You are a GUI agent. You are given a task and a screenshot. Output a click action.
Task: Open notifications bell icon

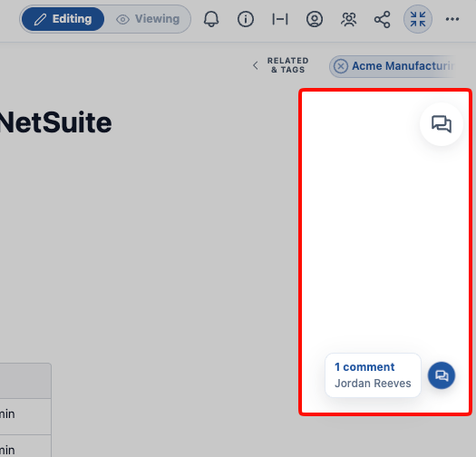211,19
